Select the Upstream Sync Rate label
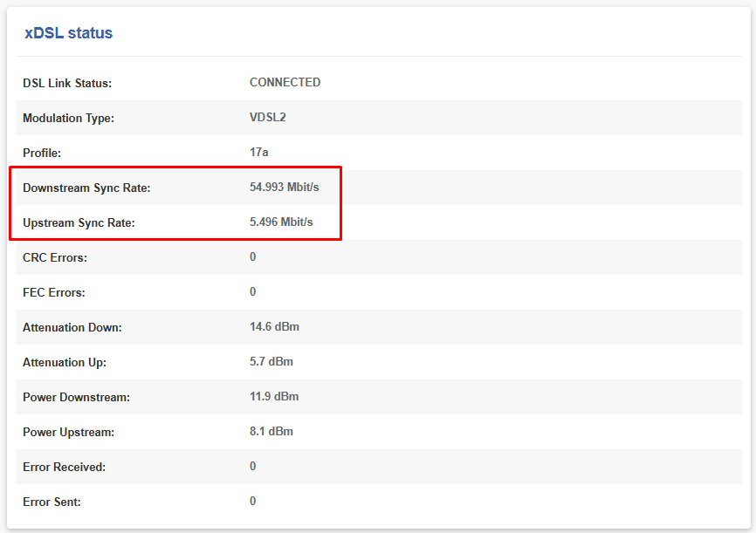756x533 pixels. pos(79,222)
